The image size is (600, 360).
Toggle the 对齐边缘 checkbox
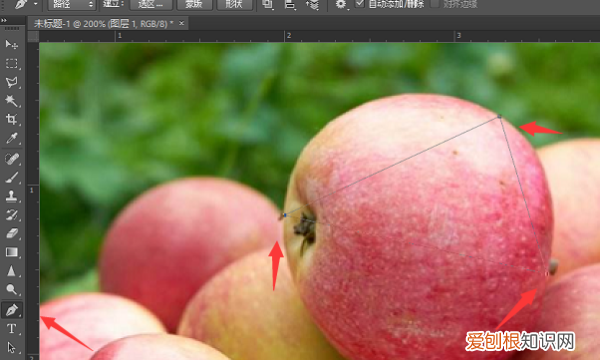[434, 4]
